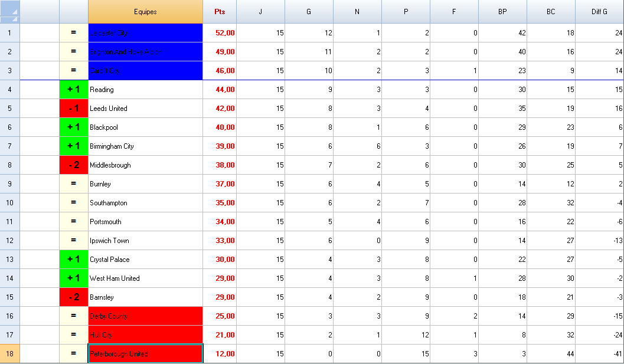Screen dimensions: 624x364
Task: Click West Ham United's +1 indicator
Action: coord(74,278)
